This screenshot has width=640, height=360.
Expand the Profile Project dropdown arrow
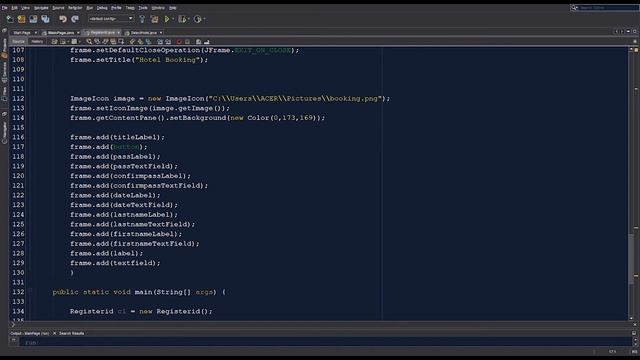click(204, 19)
